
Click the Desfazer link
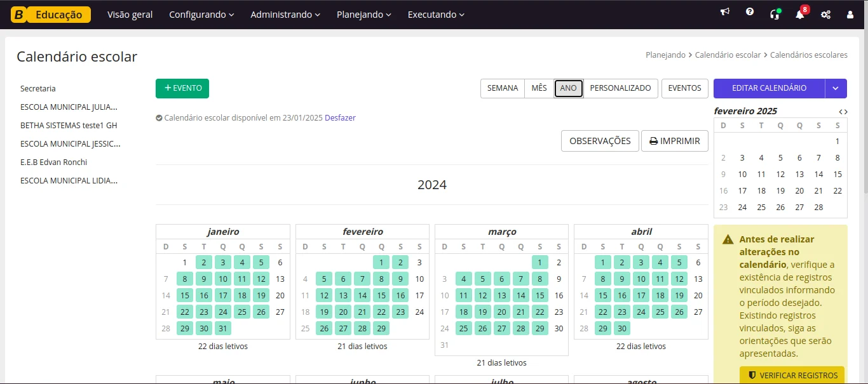pyautogui.click(x=340, y=118)
